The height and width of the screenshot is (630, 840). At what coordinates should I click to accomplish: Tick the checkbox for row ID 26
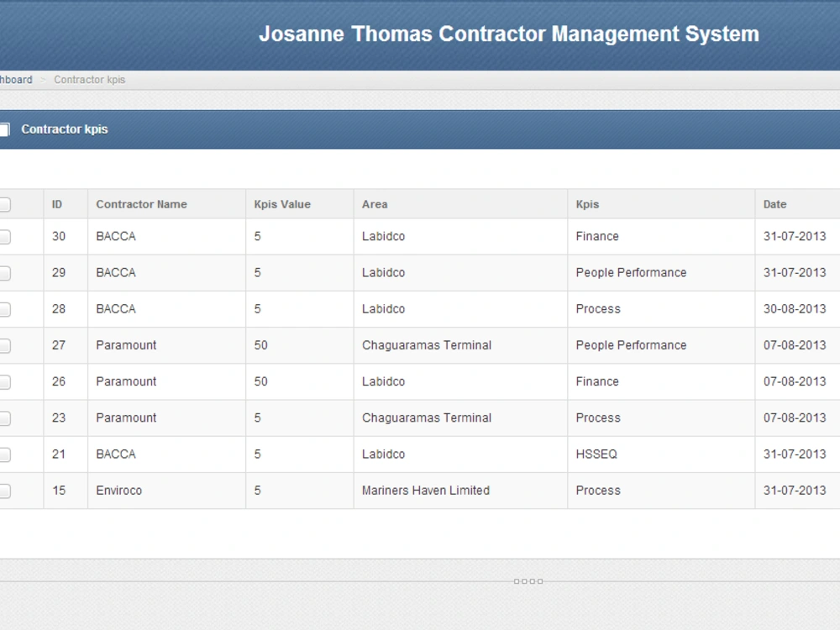4,382
